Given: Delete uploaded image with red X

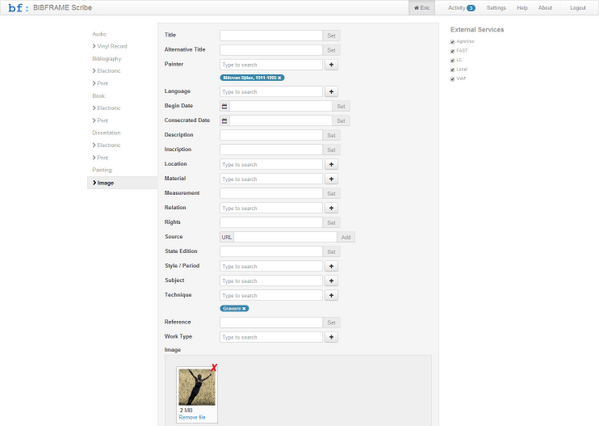Looking at the screenshot, I should [x=214, y=368].
